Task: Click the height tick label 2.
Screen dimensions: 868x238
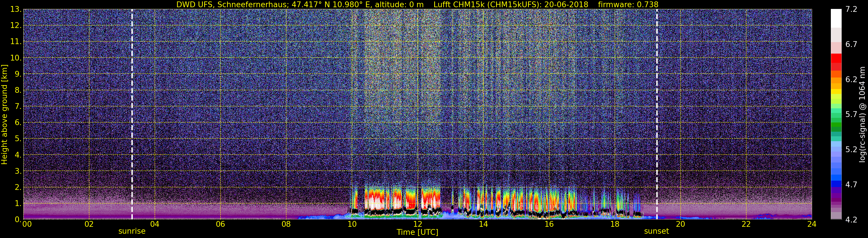Action: point(18,187)
